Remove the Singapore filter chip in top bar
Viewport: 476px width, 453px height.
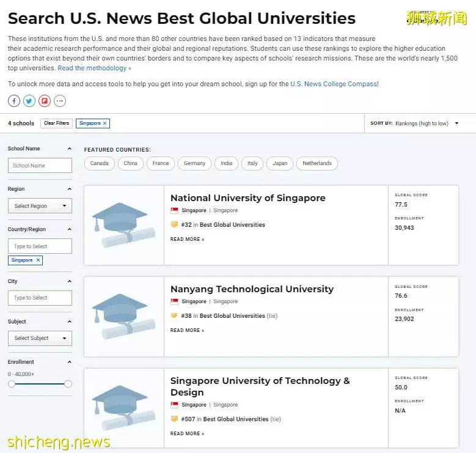[104, 123]
